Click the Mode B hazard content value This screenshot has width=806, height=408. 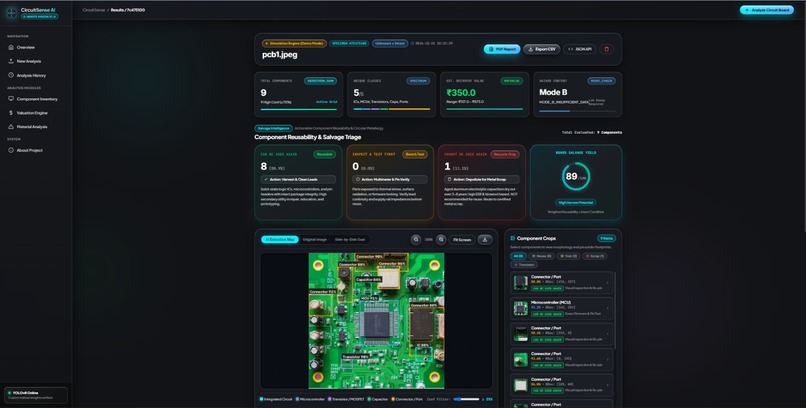pyautogui.click(x=553, y=92)
